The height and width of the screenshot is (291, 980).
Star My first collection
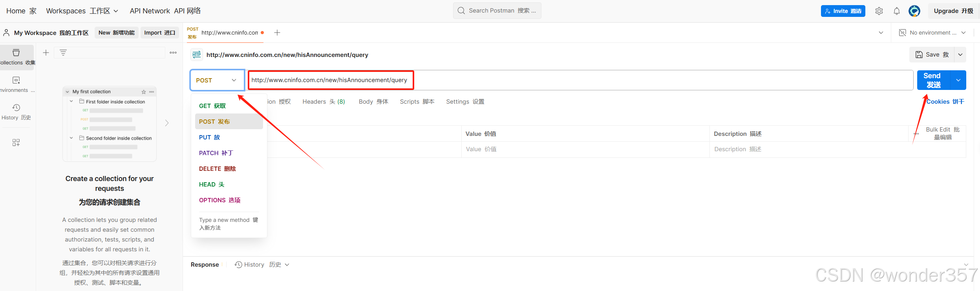pos(144,92)
